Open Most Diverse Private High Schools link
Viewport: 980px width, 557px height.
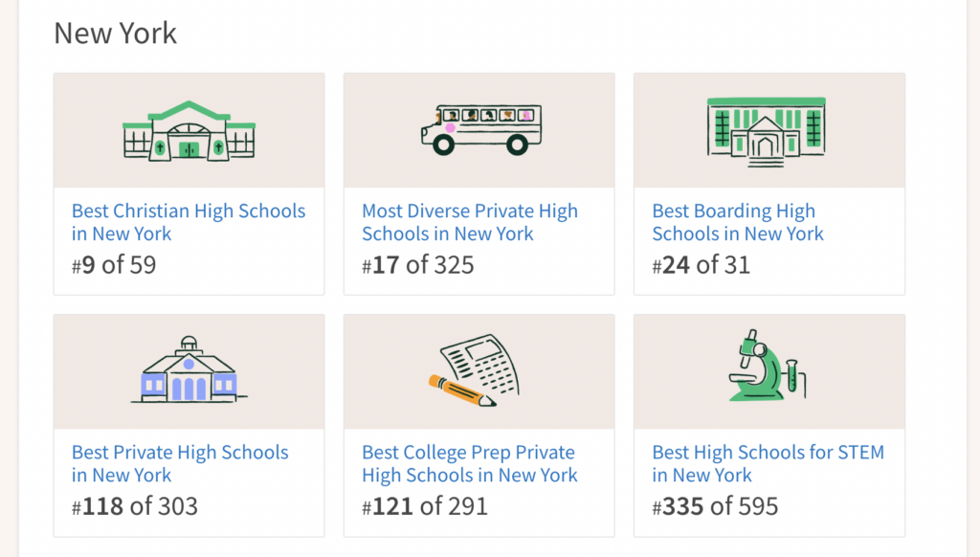point(469,222)
